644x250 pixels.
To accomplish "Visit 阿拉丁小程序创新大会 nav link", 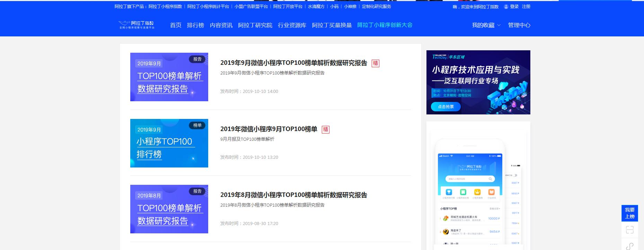I will [x=385, y=25].
